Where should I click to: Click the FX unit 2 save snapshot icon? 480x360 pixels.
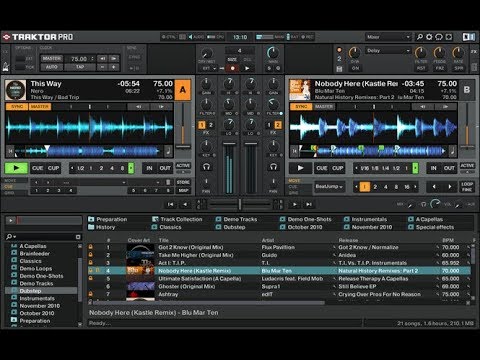(x=339, y=69)
